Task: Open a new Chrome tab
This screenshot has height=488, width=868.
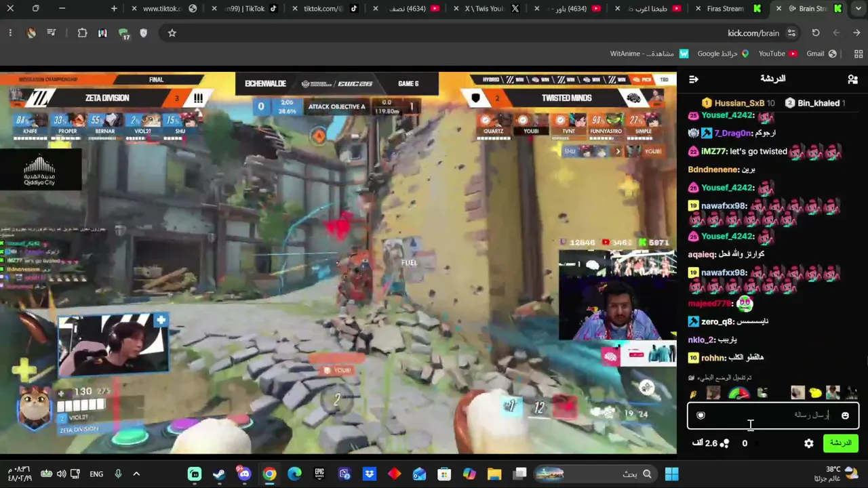Action: click(114, 9)
